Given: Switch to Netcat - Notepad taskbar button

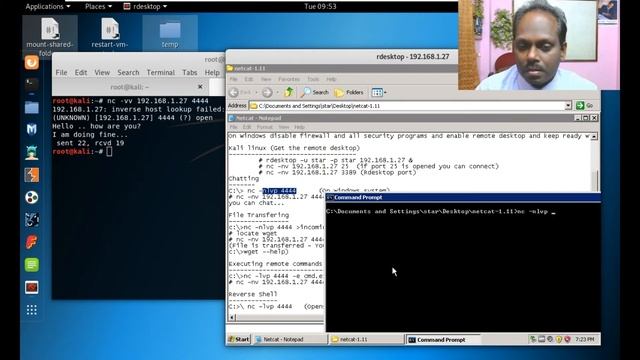Looking at the screenshot, I should 290,339.
